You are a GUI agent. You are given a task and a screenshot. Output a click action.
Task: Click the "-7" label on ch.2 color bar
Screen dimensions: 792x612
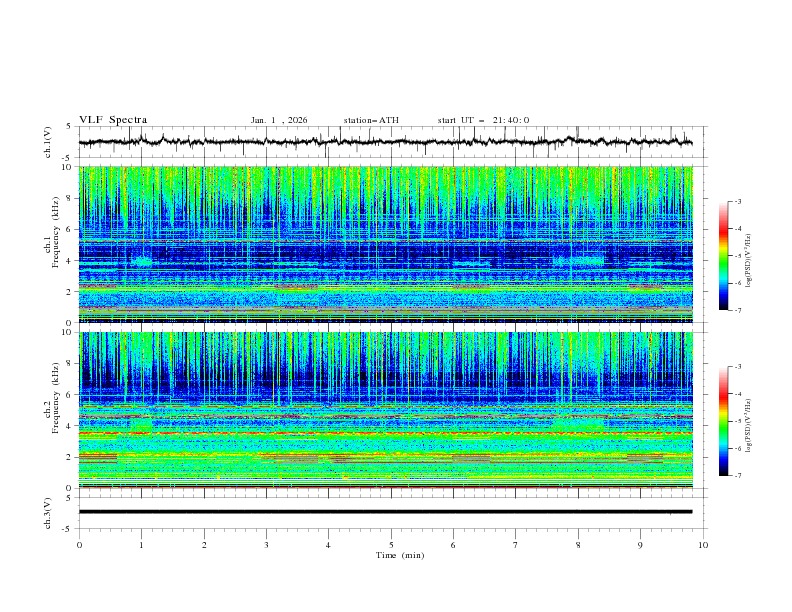(x=738, y=476)
